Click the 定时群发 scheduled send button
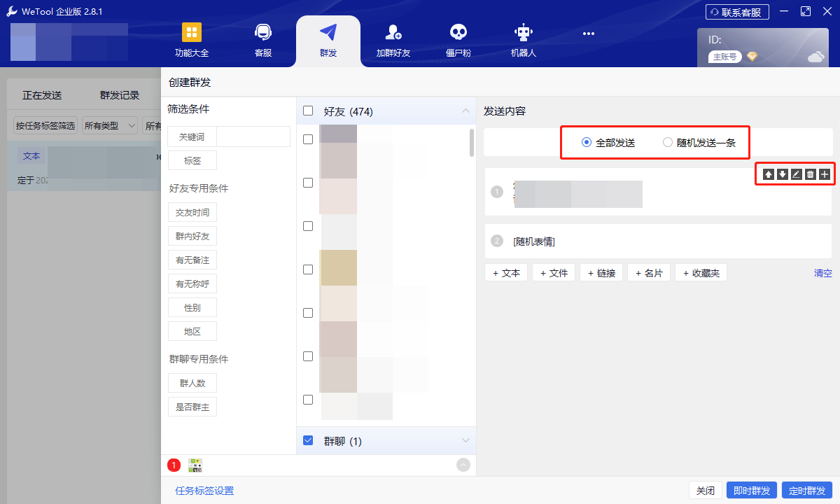This screenshot has height=504, width=840. click(807, 491)
